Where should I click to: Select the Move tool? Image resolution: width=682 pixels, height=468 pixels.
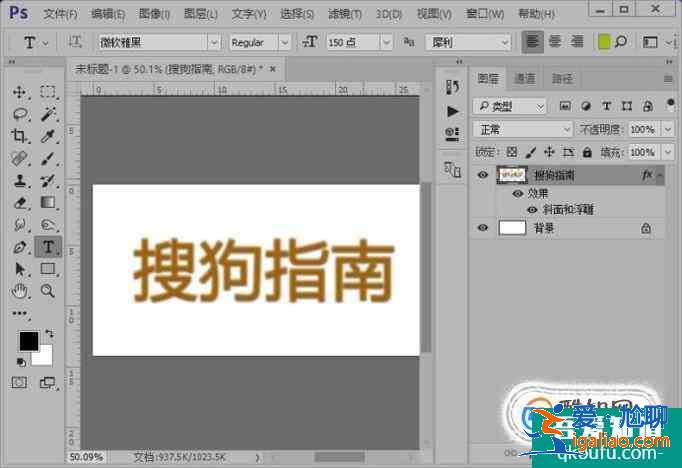coord(20,92)
